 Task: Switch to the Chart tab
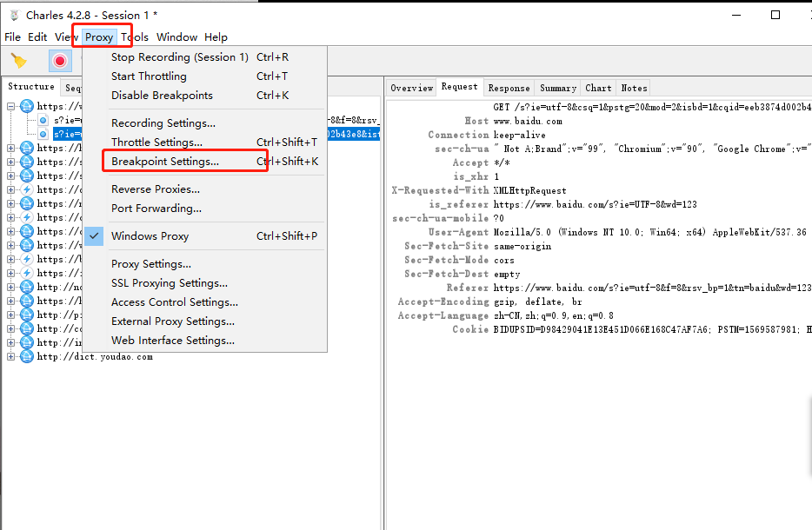598,88
